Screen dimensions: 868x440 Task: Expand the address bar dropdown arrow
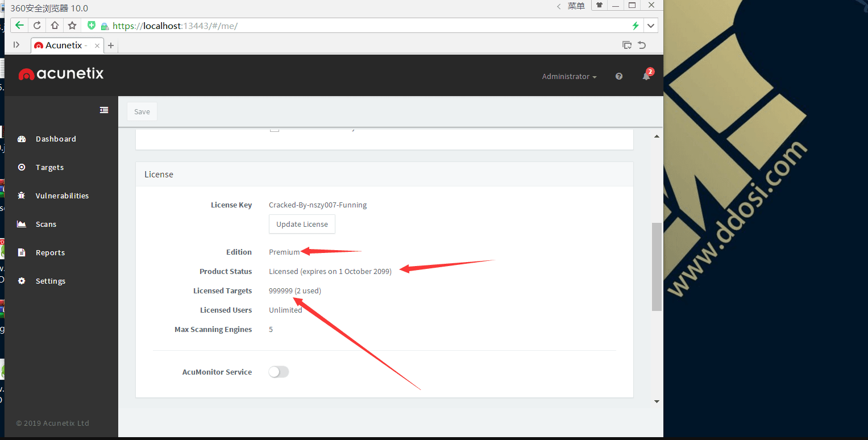click(651, 26)
